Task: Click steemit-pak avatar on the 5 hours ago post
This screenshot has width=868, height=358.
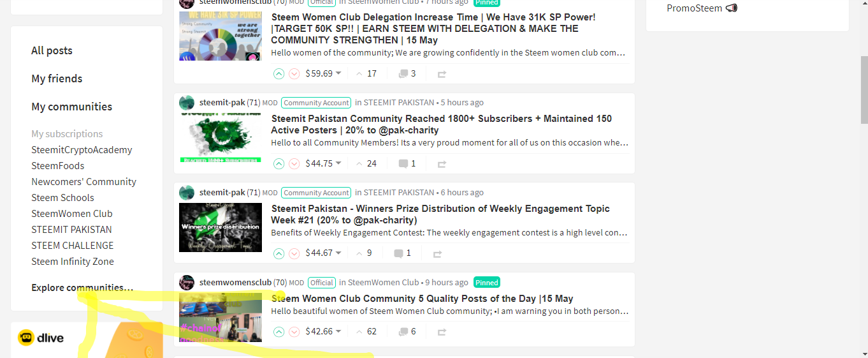Action: tap(187, 103)
